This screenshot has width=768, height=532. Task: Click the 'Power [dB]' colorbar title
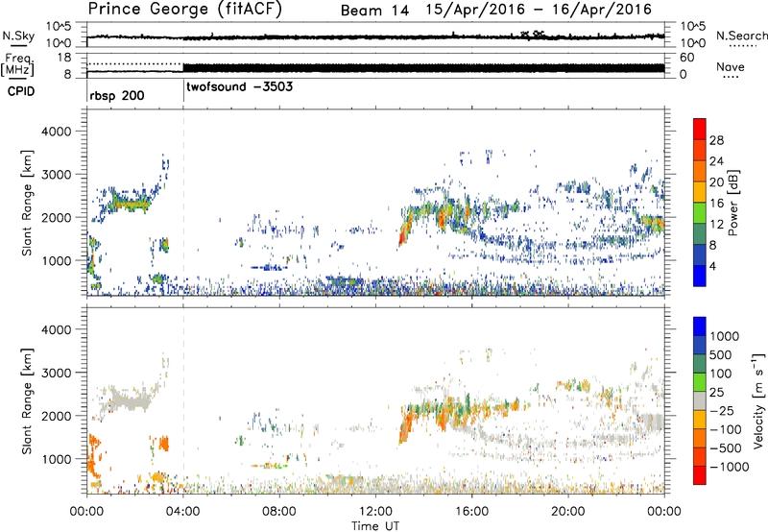[x=733, y=203]
